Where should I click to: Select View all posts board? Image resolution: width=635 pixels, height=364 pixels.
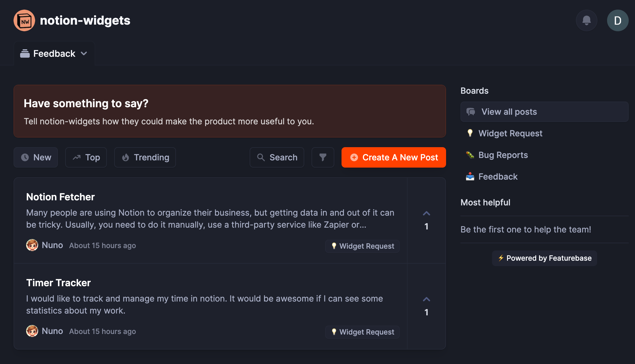point(544,112)
